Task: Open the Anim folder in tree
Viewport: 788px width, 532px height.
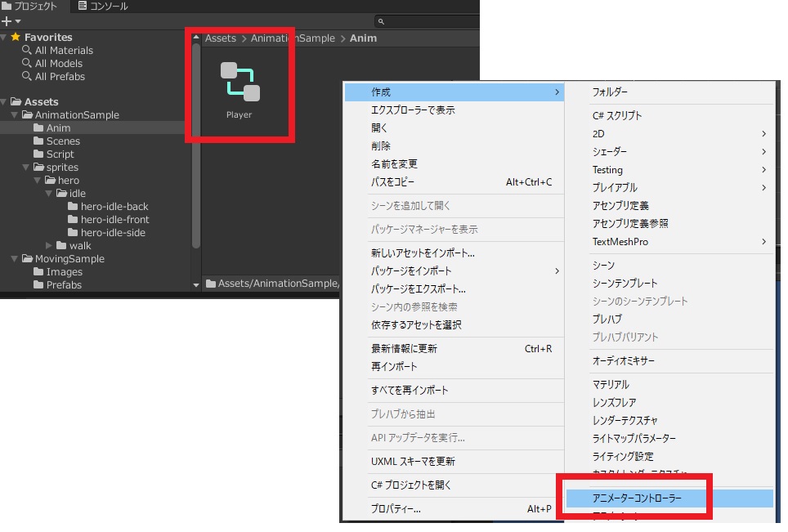Action: [x=58, y=128]
